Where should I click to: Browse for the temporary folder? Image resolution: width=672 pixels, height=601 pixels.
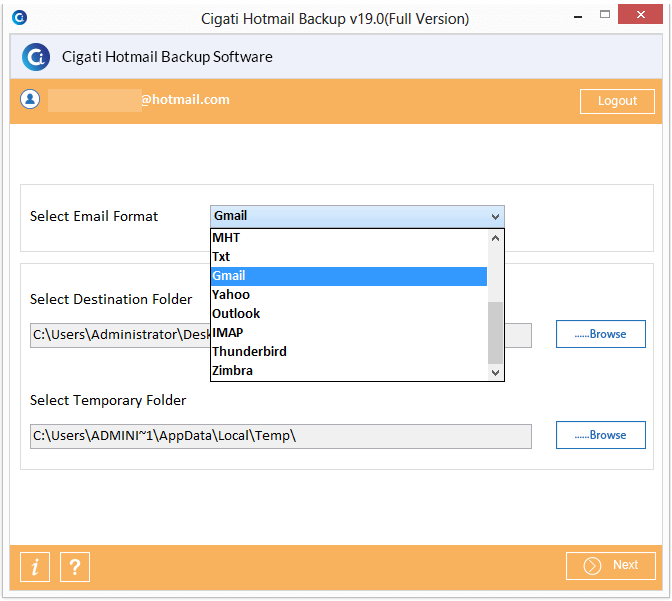(x=600, y=435)
